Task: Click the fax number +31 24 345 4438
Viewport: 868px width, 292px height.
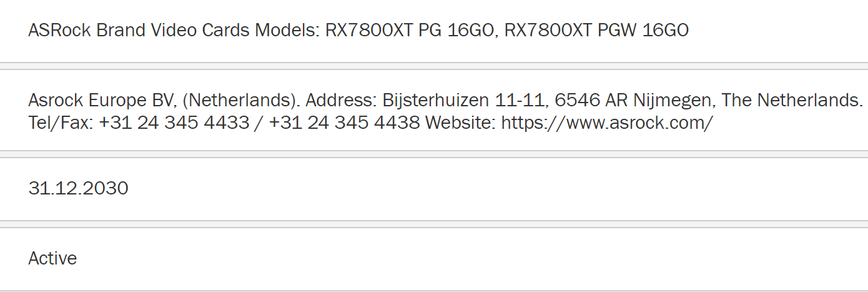Action: [344, 123]
